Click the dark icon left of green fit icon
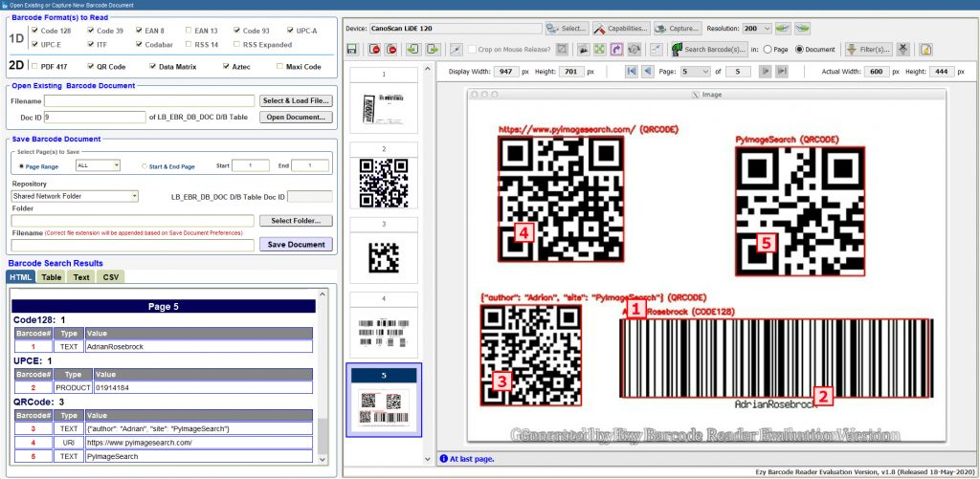 click(x=583, y=50)
